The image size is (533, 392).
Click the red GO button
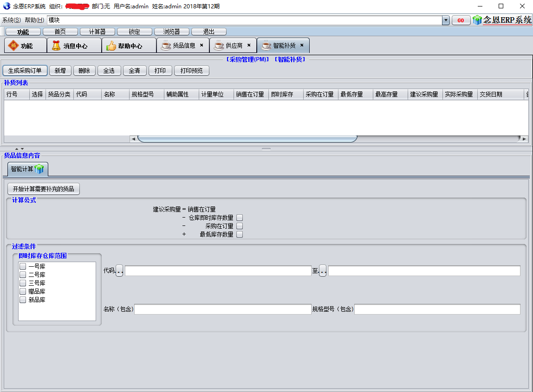pyautogui.click(x=461, y=20)
